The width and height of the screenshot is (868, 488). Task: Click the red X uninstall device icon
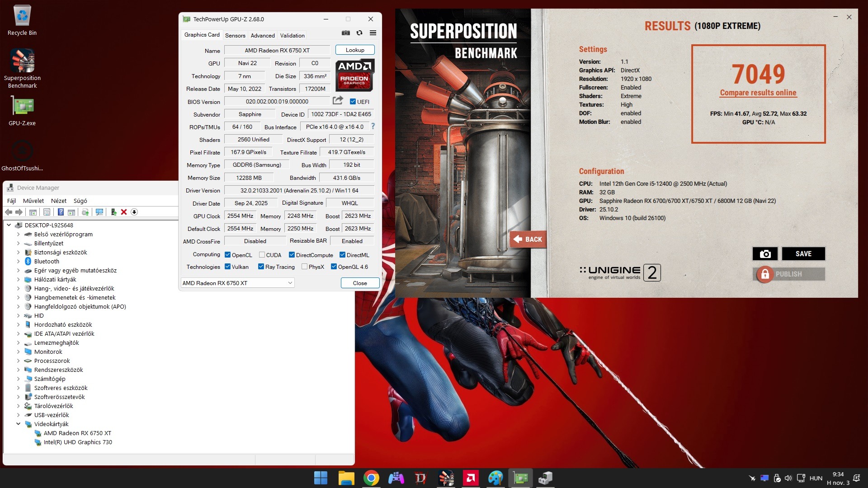pos(124,212)
